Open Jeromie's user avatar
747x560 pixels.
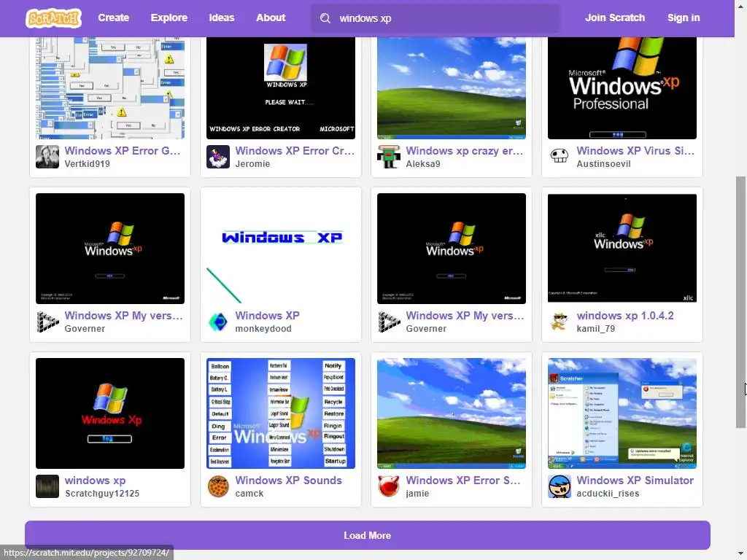[x=217, y=157]
